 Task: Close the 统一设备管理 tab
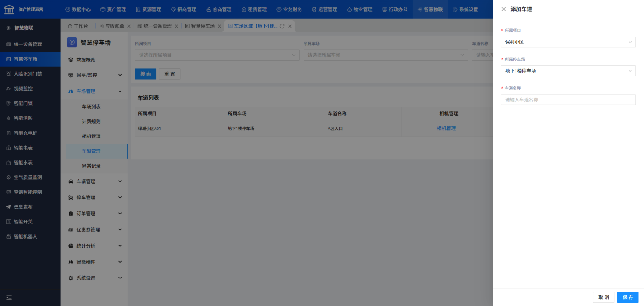(176, 26)
